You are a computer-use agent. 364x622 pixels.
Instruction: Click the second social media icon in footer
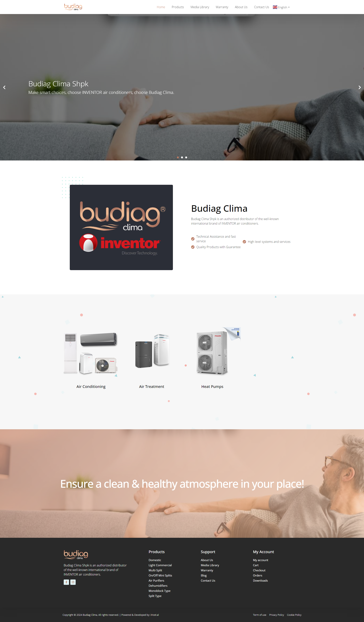(x=73, y=582)
